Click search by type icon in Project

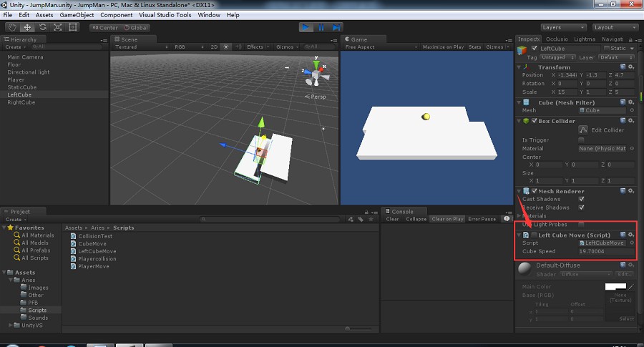point(351,219)
